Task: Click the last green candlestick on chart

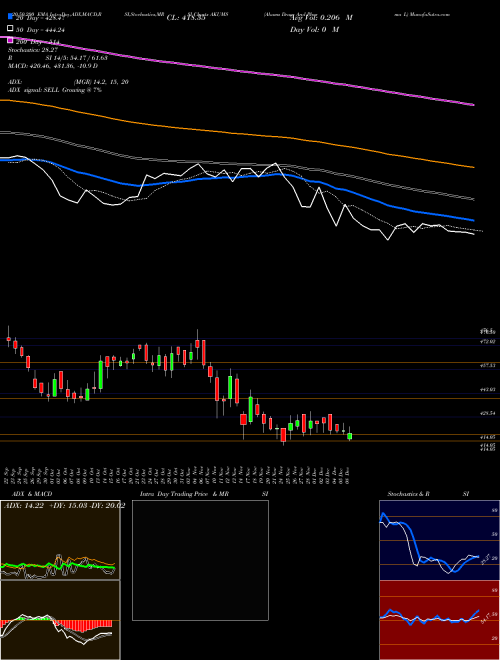Action: coord(349,436)
